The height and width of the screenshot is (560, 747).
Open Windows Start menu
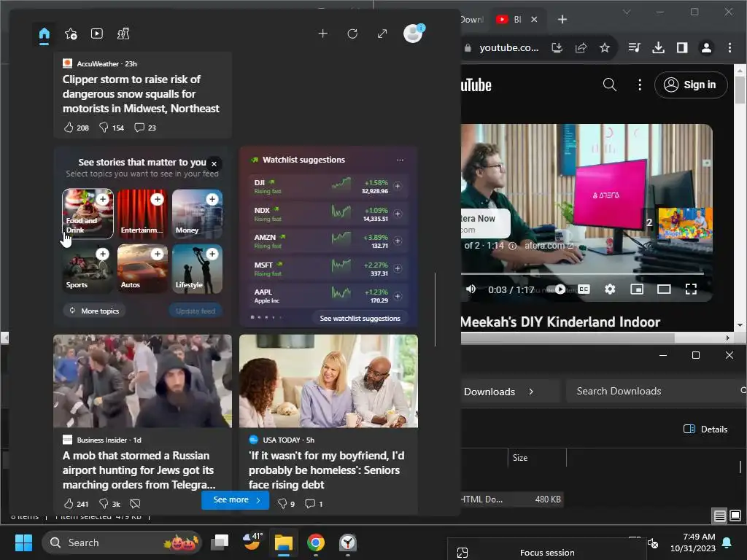(x=23, y=542)
